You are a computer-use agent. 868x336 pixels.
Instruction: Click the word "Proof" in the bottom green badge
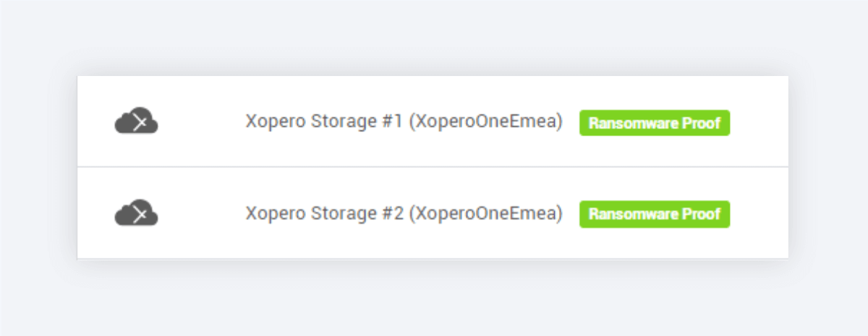702,214
